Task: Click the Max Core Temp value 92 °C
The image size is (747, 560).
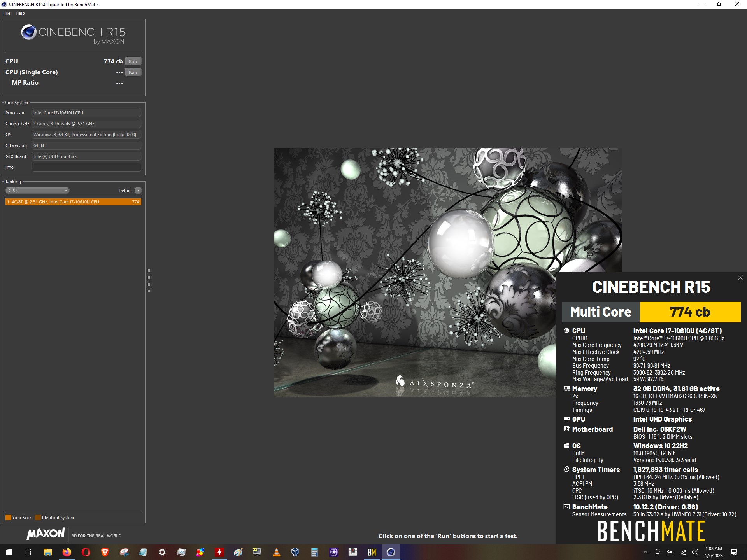Action: [x=639, y=359]
